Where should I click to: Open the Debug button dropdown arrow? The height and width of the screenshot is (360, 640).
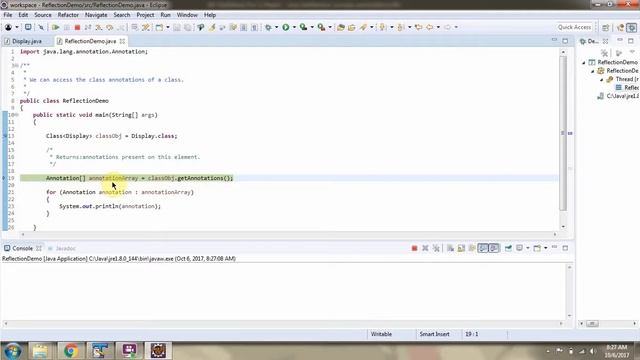tap(276, 27)
